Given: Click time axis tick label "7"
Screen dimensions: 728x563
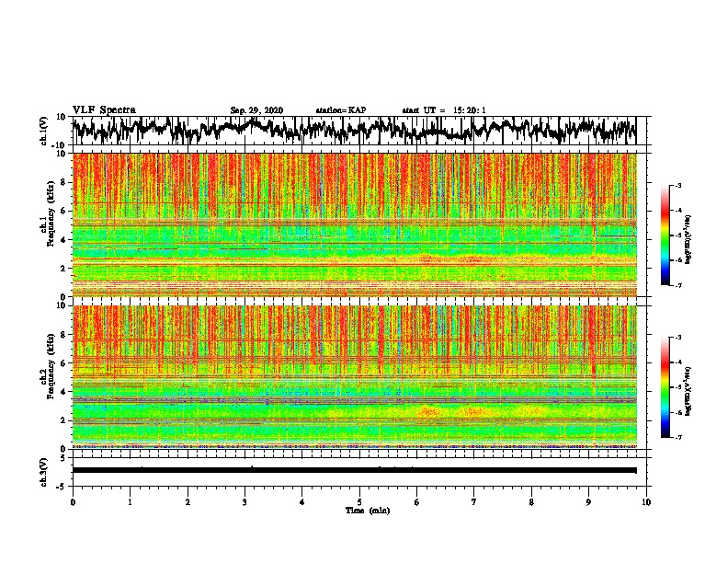Looking at the screenshot, I should point(474,502).
